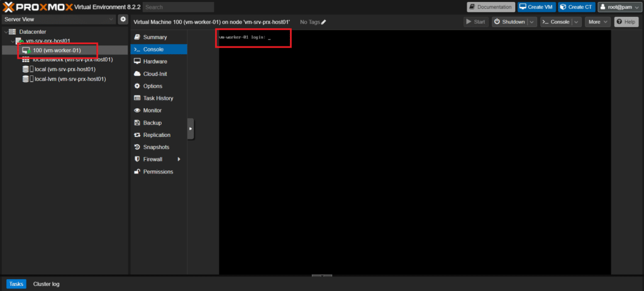Expand the noVNC side control handle
Image resolution: width=644 pixels, height=291 pixels.
click(x=191, y=129)
